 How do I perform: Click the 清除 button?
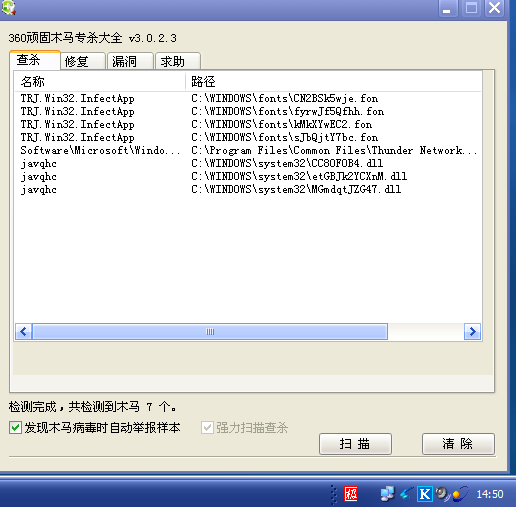pos(458,444)
